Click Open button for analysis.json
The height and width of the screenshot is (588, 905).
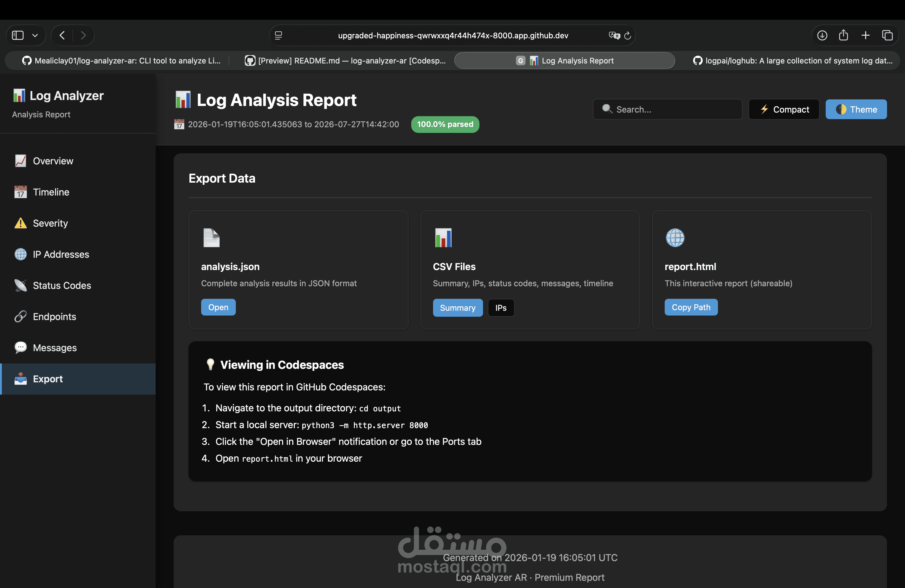(218, 307)
